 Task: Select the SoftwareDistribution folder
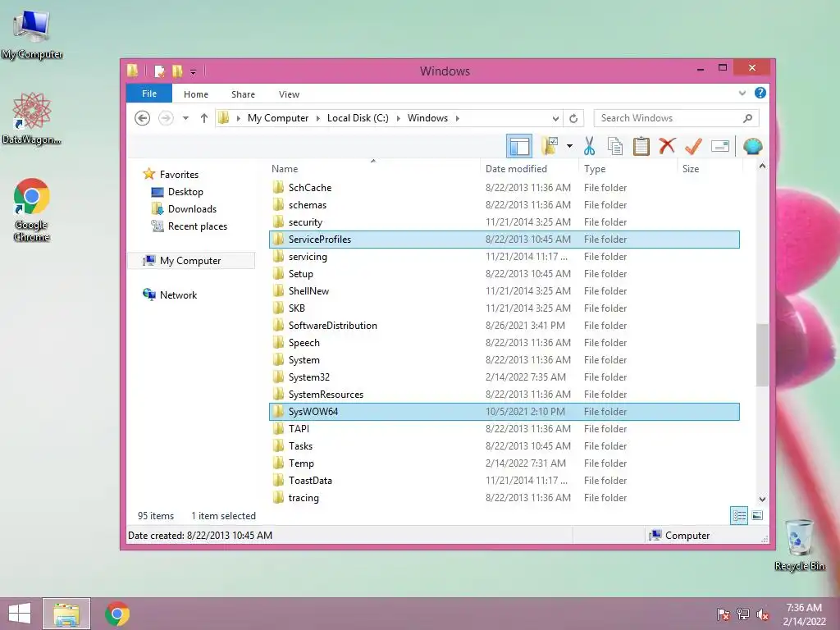(332, 325)
